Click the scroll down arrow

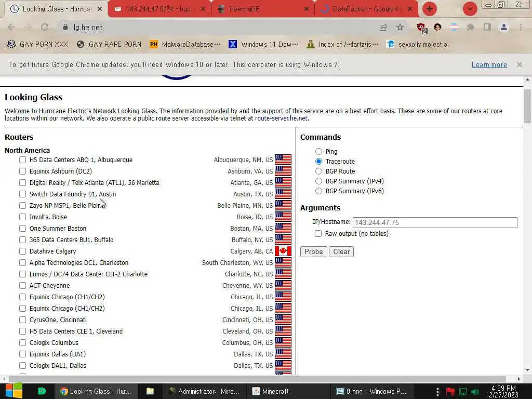click(x=527, y=370)
